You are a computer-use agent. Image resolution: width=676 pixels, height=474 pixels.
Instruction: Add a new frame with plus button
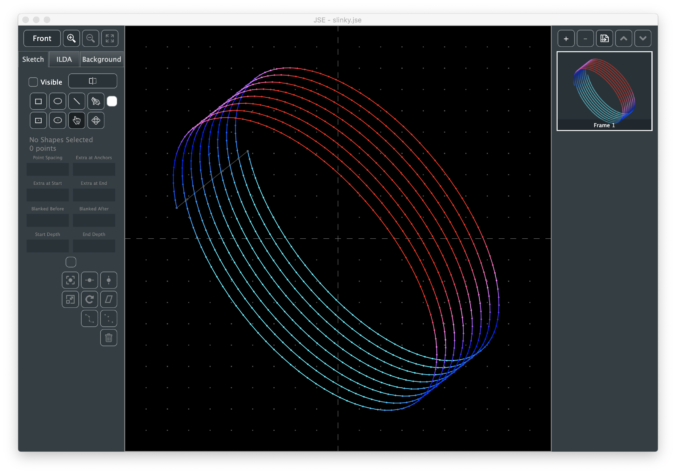coord(566,38)
